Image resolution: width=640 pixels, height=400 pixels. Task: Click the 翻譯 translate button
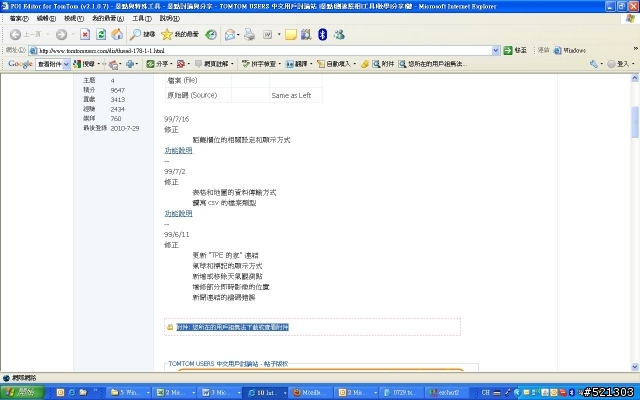[x=296, y=64]
